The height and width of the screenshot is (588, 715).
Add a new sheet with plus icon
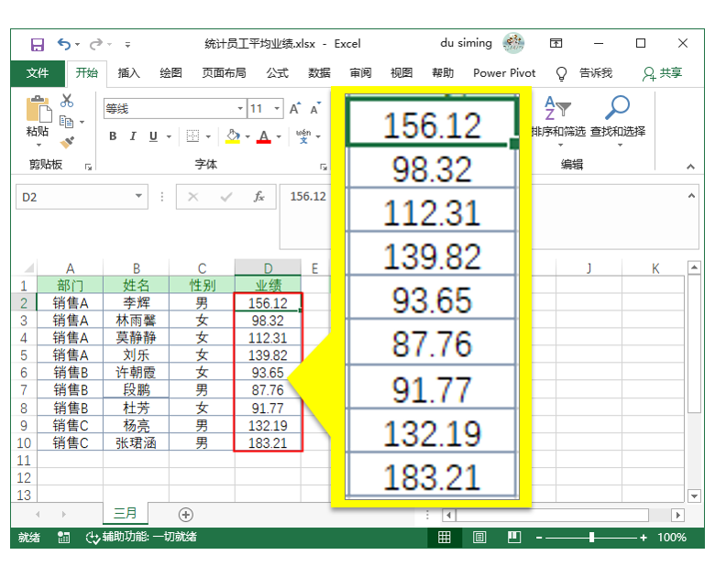185,515
